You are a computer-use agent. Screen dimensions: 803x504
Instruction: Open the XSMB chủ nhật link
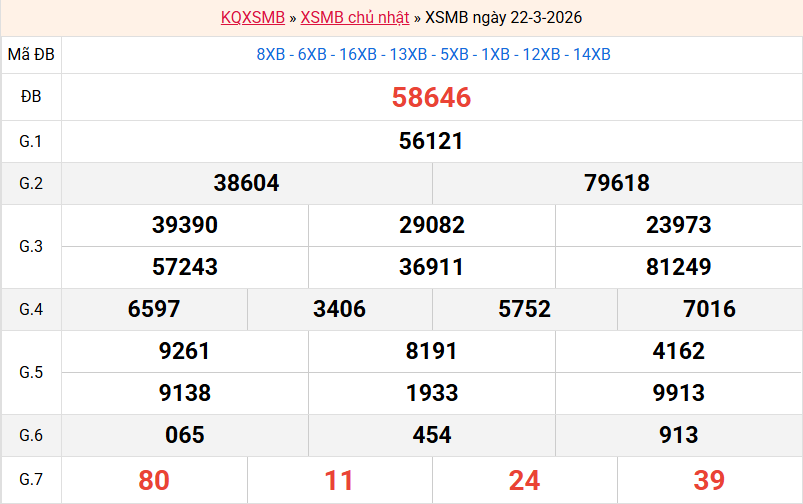point(354,17)
